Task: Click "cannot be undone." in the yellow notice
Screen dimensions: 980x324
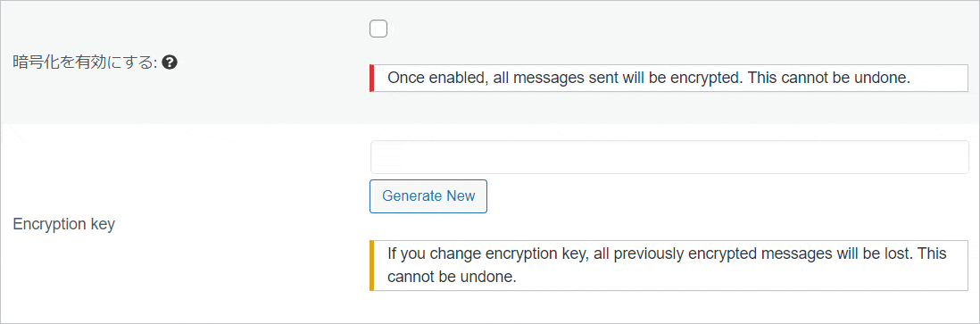Action: (452, 277)
